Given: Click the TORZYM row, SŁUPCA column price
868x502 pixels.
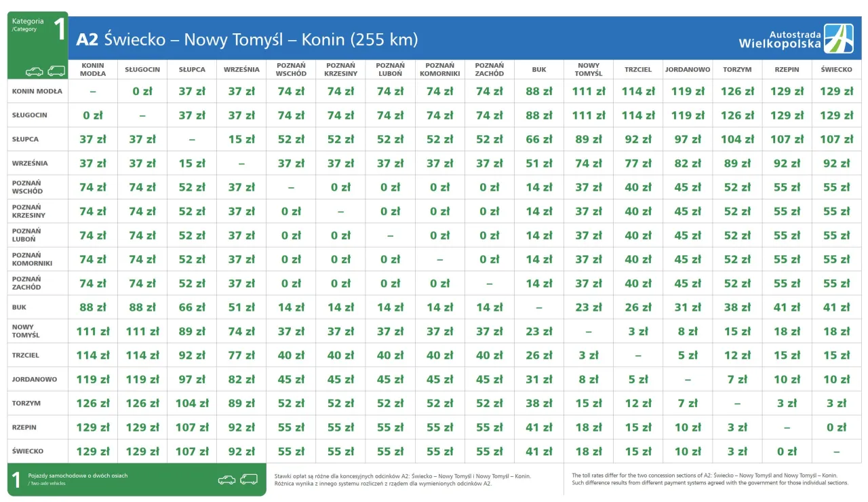Looking at the screenshot, I should pos(192,404).
